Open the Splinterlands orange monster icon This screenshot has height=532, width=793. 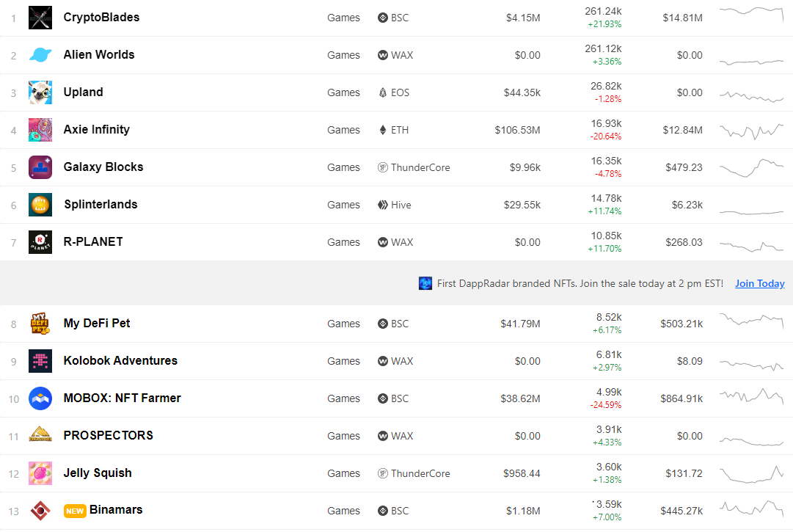pos(40,205)
